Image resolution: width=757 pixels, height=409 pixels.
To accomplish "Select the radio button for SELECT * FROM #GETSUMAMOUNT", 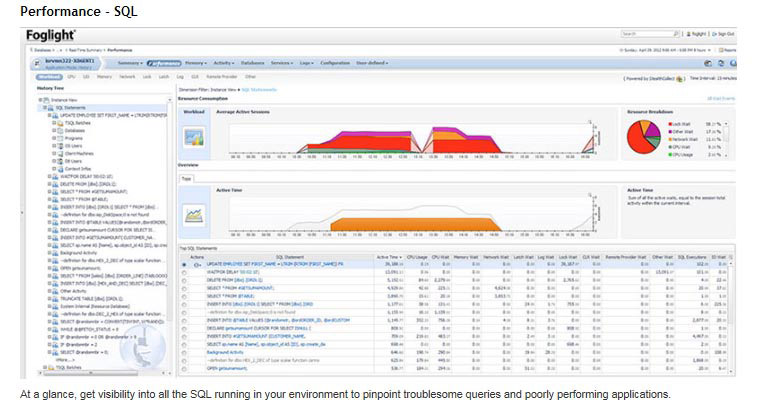I will pos(184,289).
